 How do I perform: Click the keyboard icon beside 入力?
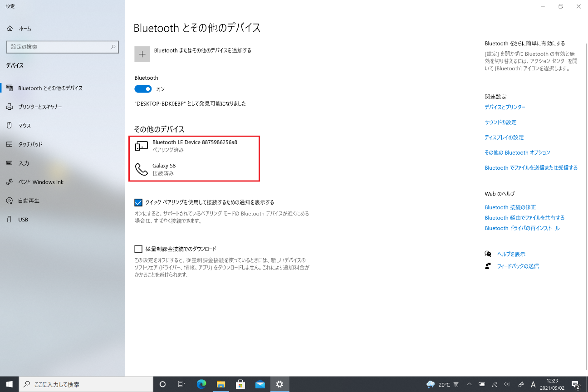10,163
